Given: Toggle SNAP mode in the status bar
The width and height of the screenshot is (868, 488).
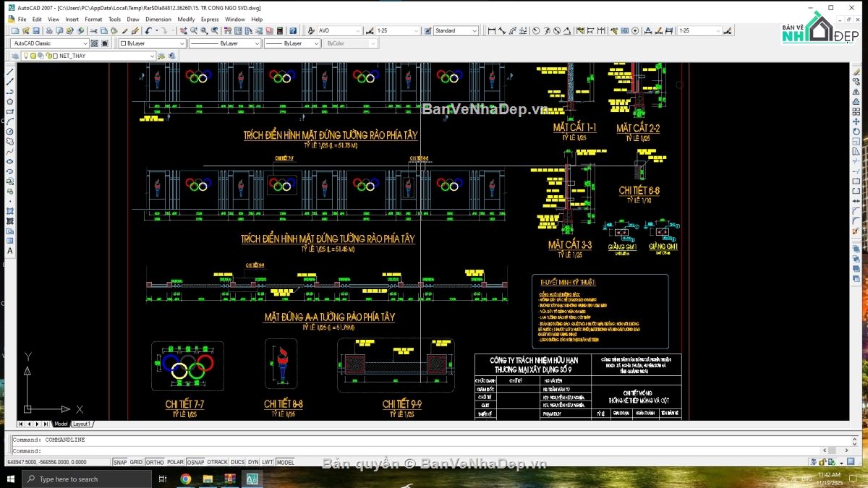Looking at the screenshot, I should pos(120,462).
